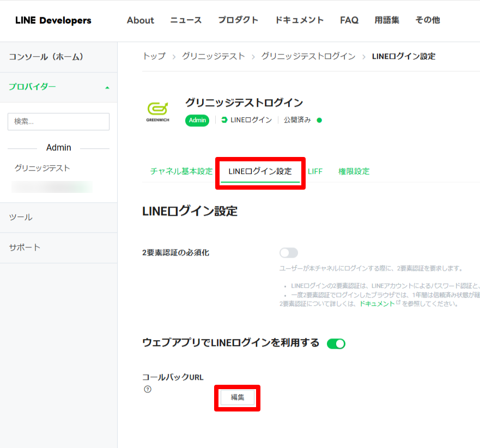
Task: Click the 公開済み status text
Action: pyautogui.click(x=297, y=120)
